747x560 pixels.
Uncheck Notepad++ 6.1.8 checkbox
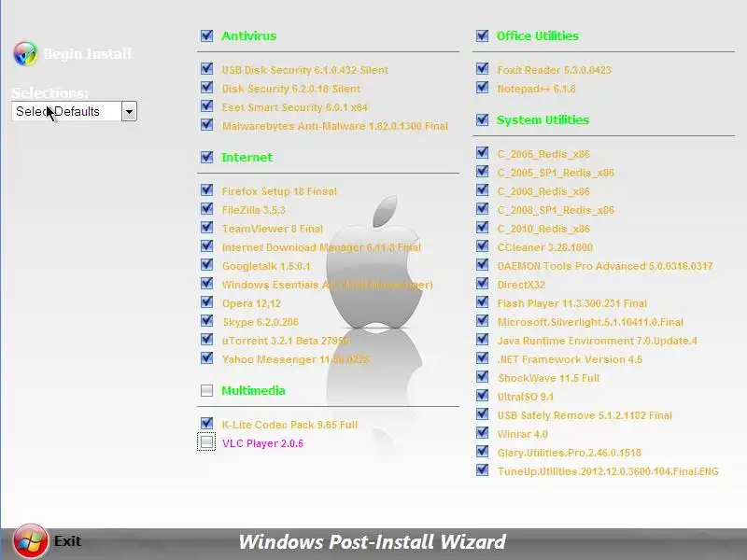(x=482, y=88)
